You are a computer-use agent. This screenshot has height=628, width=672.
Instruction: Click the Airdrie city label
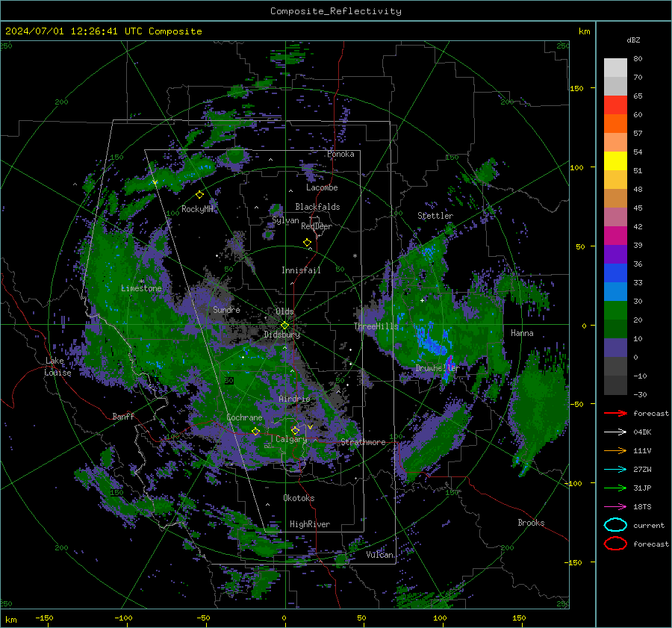click(294, 399)
